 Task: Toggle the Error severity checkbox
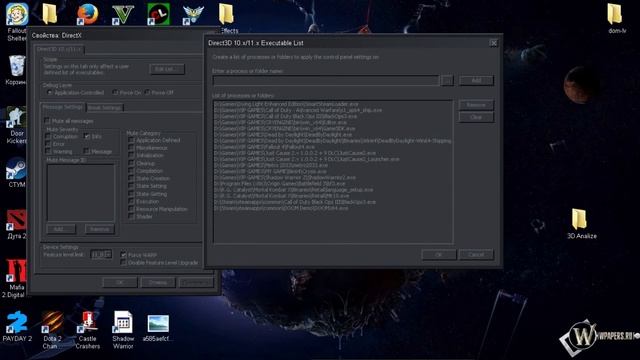click(x=48, y=144)
